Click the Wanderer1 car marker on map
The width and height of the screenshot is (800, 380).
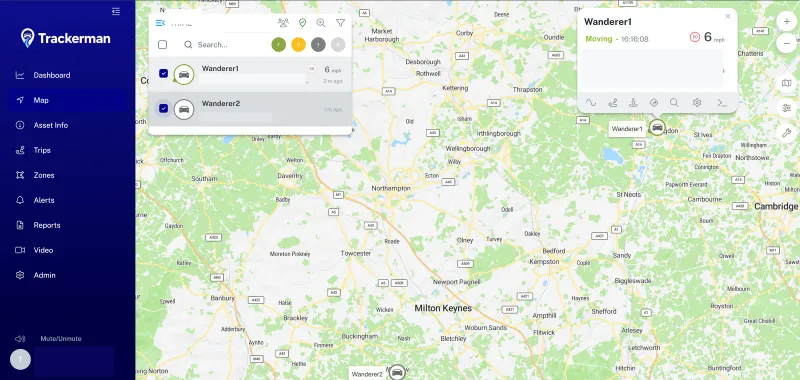658,128
